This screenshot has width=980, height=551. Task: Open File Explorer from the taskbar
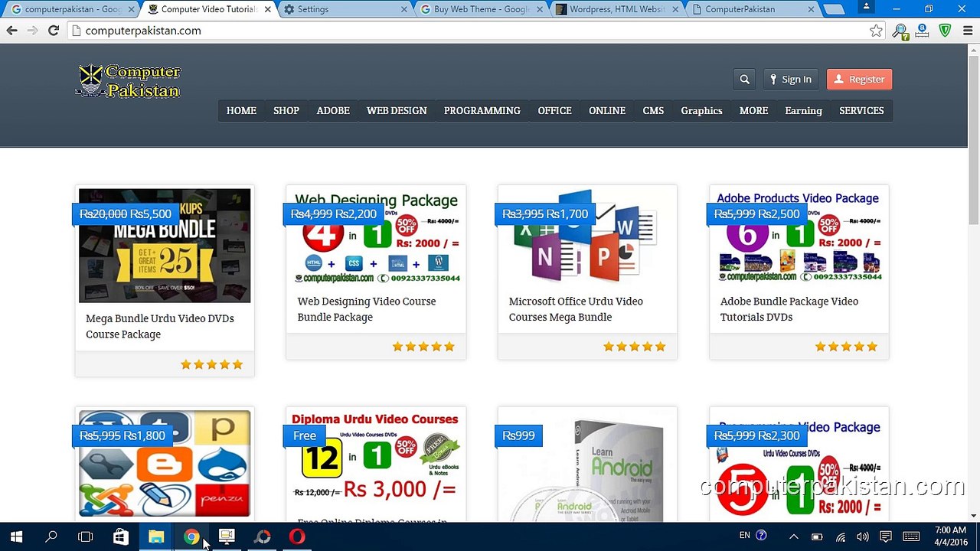(156, 536)
